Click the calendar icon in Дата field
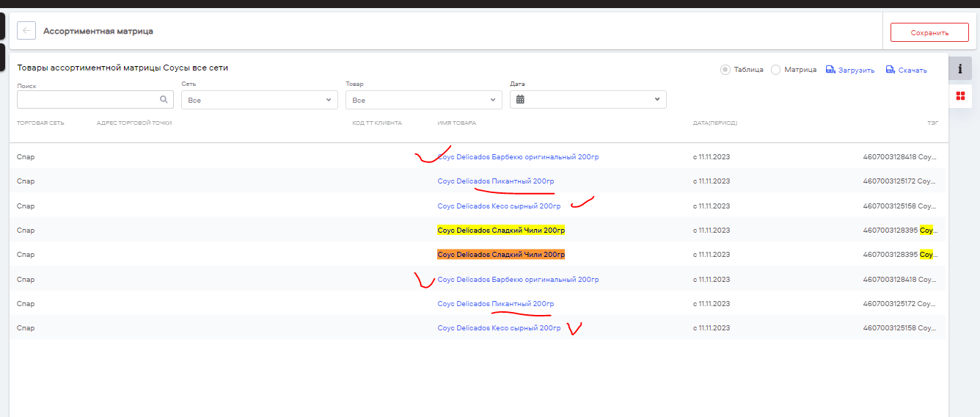Screen dimensions: 980x417 [x=520, y=99]
